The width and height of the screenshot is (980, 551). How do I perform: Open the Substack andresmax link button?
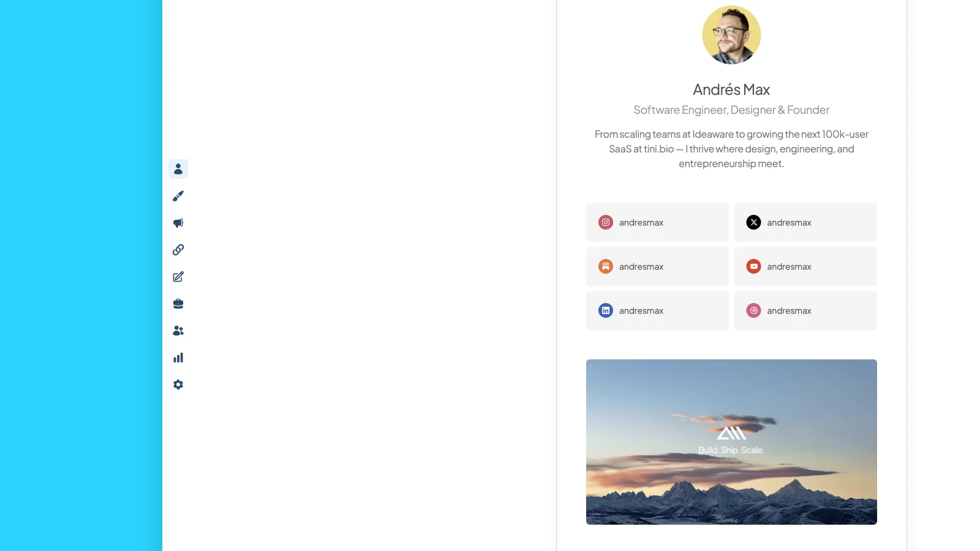657,266
